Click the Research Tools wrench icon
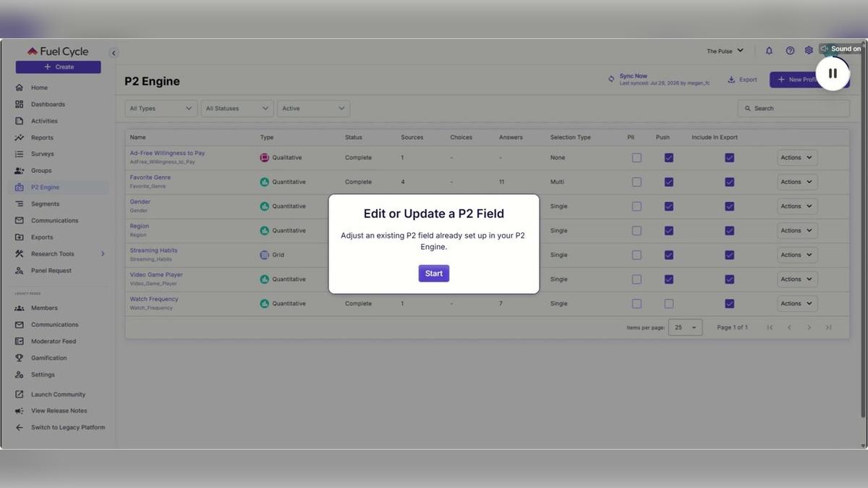This screenshot has height=488, width=868. pos(20,254)
